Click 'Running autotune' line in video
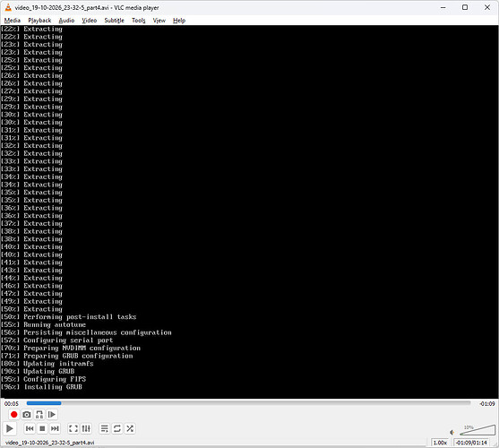This screenshot has width=499, height=448. (43, 324)
